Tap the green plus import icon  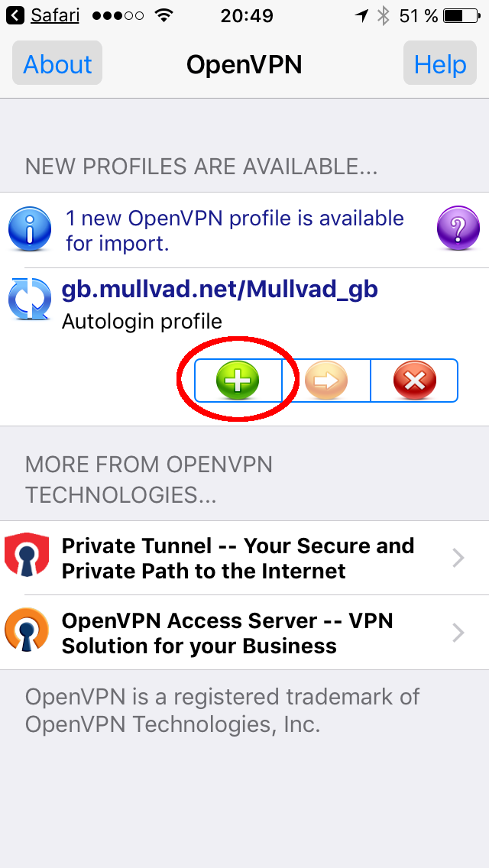coord(238,381)
